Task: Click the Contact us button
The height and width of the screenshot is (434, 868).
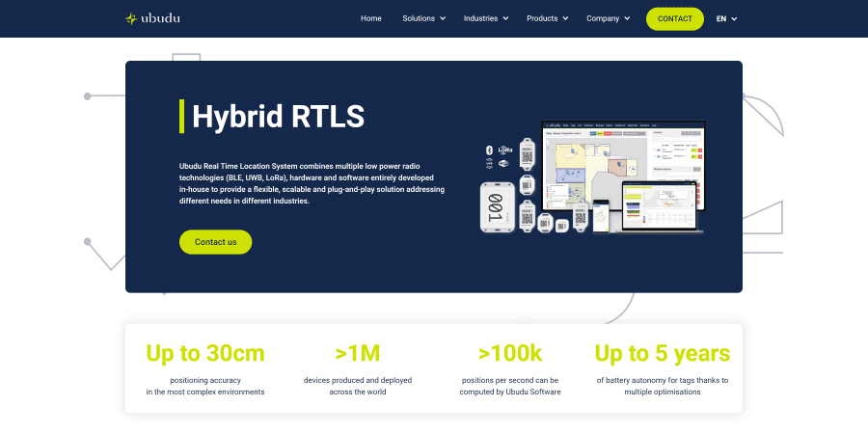Action: 215,242
